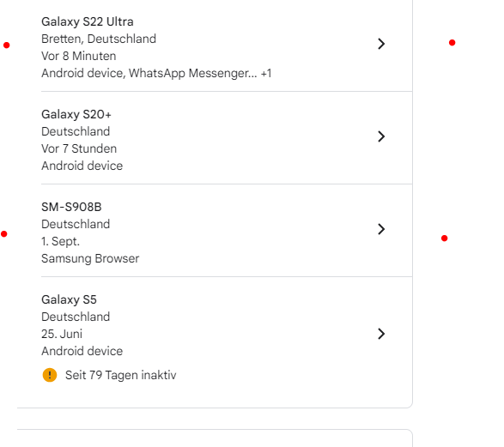Open Galaxy S22 Ultra details via chevron arrow
Viewport: 504px width, 447px height.
click(x=381, y=44)
